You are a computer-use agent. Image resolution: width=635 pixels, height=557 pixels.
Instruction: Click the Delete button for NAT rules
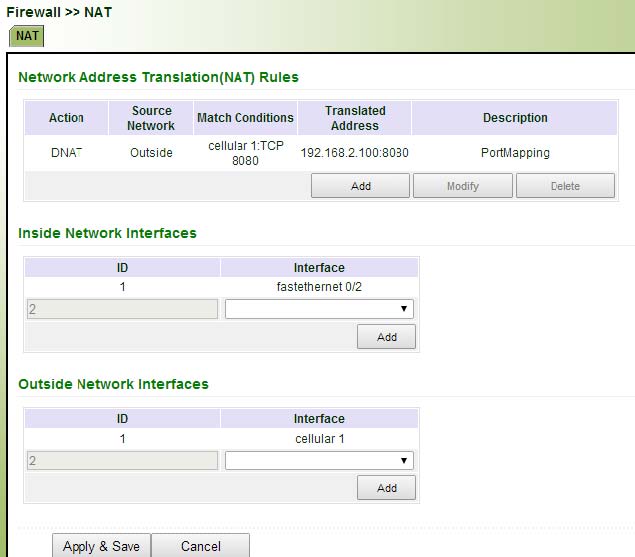tap(565, 186)
